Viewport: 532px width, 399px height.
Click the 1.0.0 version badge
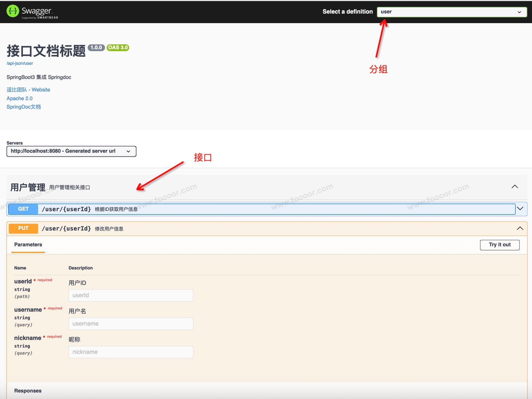(96, 48)
